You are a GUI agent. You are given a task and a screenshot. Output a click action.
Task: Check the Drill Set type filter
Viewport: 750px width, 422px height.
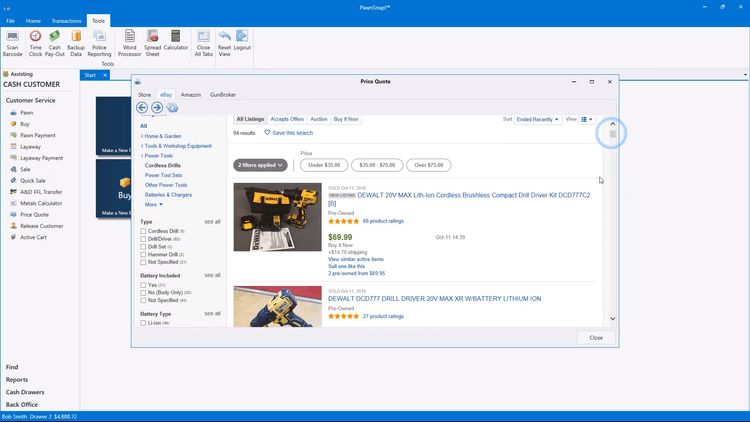143,247
